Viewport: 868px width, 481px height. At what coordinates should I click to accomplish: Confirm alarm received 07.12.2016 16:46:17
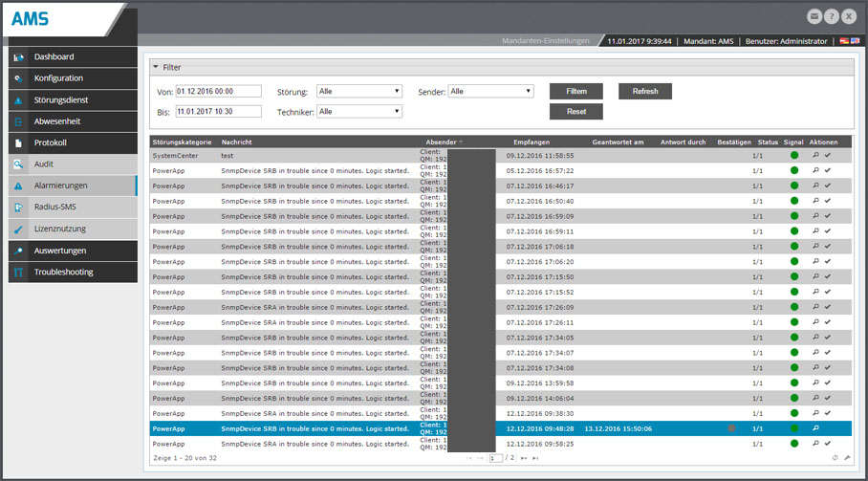[828, 186]
